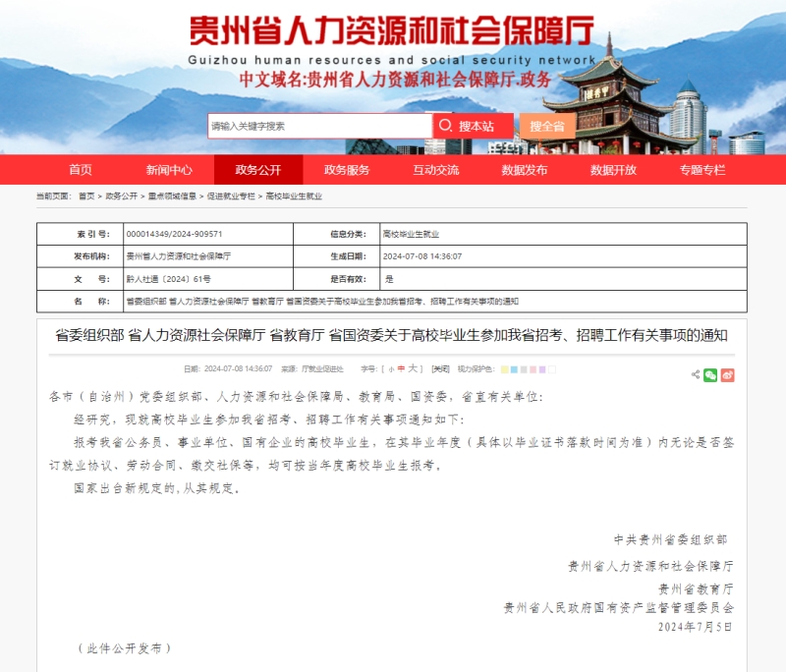This screenshot has width=786, height=672.
Task: Choose the white eye-protection color swatch
Action: 552,369
